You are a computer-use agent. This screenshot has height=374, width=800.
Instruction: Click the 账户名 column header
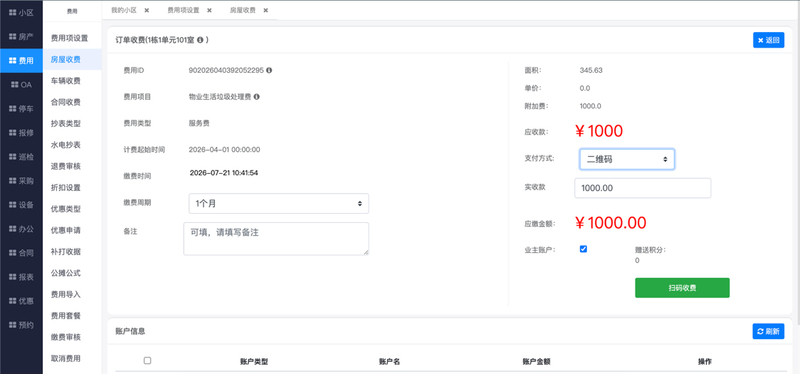[x=389, y=361]
